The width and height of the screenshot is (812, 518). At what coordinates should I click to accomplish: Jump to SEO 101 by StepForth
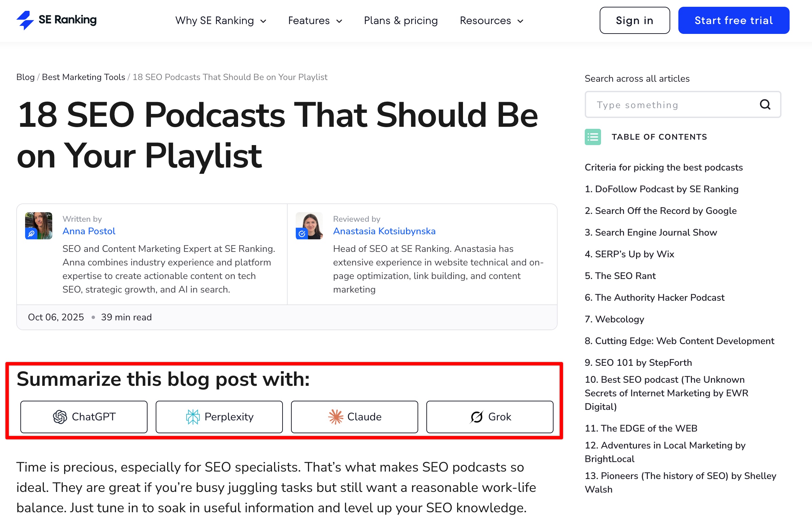[638, 362]
